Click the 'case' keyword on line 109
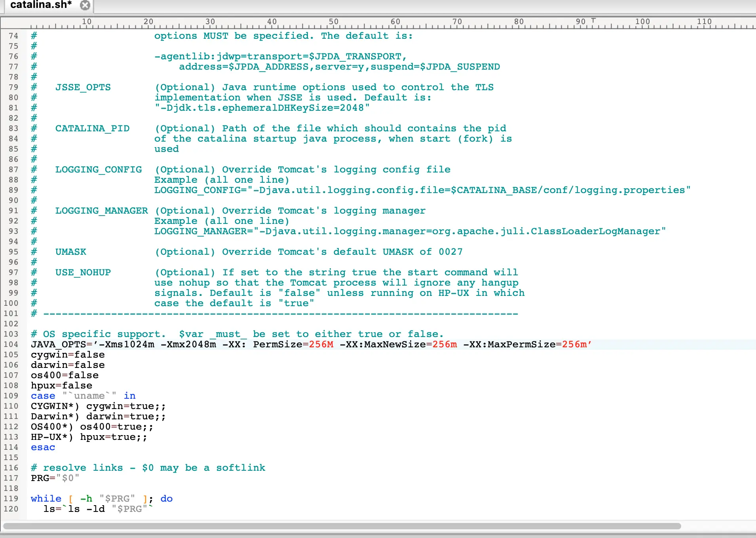The width and height of the screenshot is (756, 538). point(43,396)
